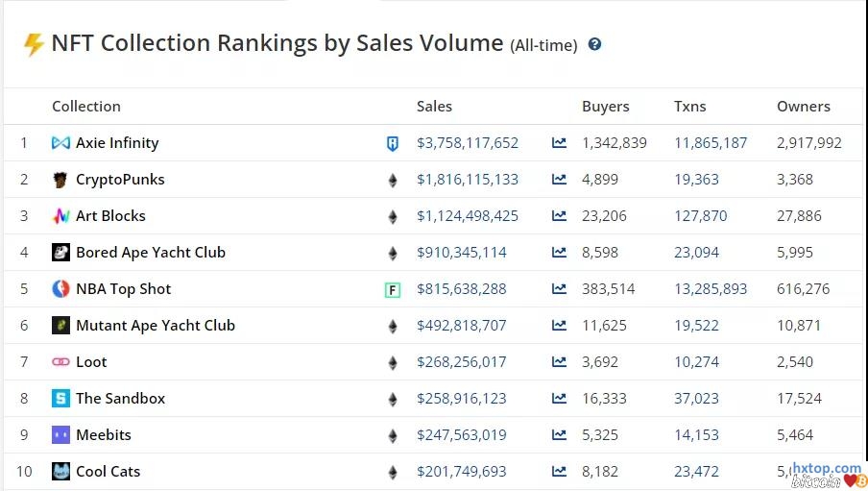The width and height of the screenshot is (868, 491).
Task: Open the sales chart icon for Loot
Action: click(559, 362)
